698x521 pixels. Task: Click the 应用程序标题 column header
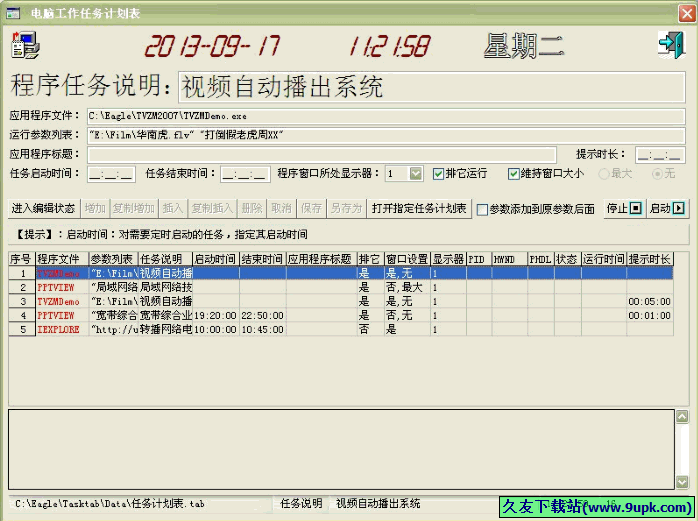322,259
